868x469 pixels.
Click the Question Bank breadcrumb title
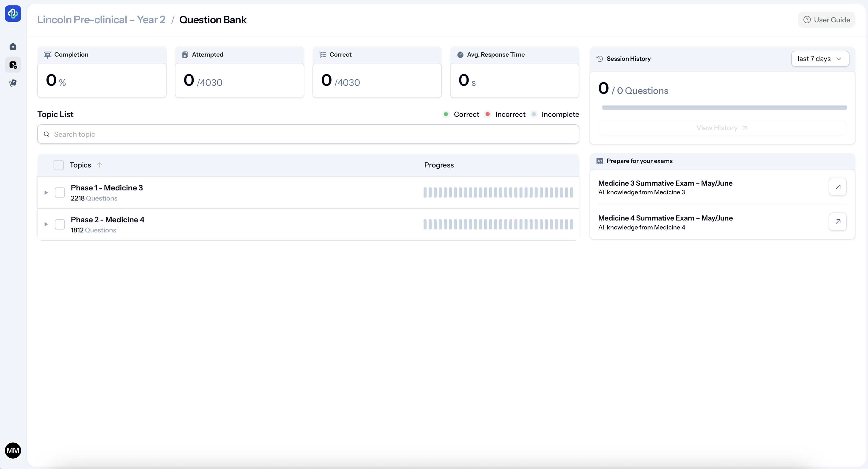point(213,20)
